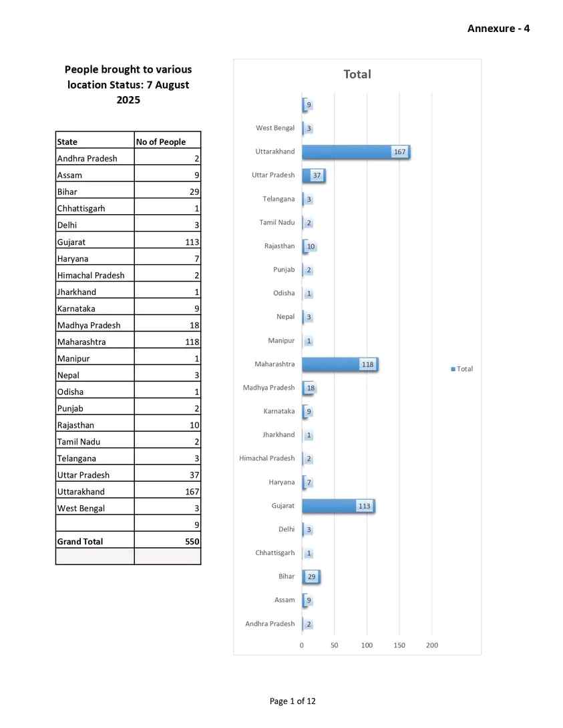Select the "State" table header cell
Image resolution: width=563 pixels, height=728 pixels.
point(94,141)
